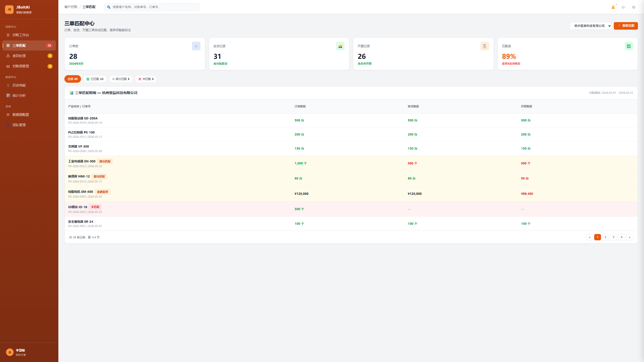Open the settings gear icon
Image resolution: width=644 pixels, height=362 pixels.
coord(634,7)
